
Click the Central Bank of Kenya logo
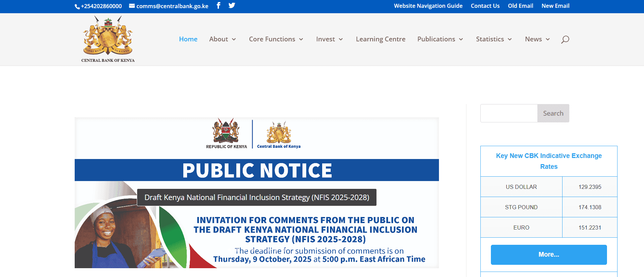(108, 39)
